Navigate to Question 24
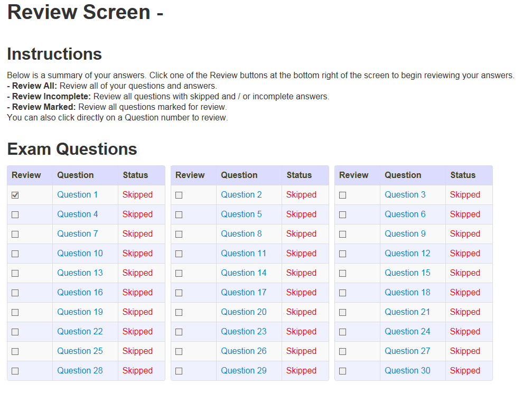The height and width of the screenshot is (393, 532). [407, 332]
